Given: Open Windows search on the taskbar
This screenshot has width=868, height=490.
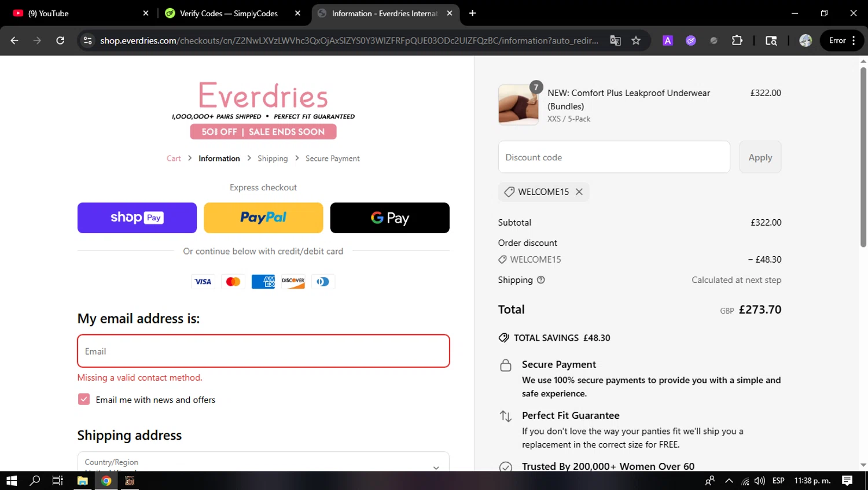Looking at the screenshot, I should (35, 481).
